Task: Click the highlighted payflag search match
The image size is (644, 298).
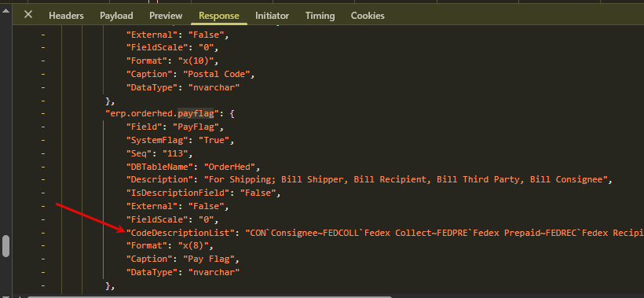Action: 196,114
